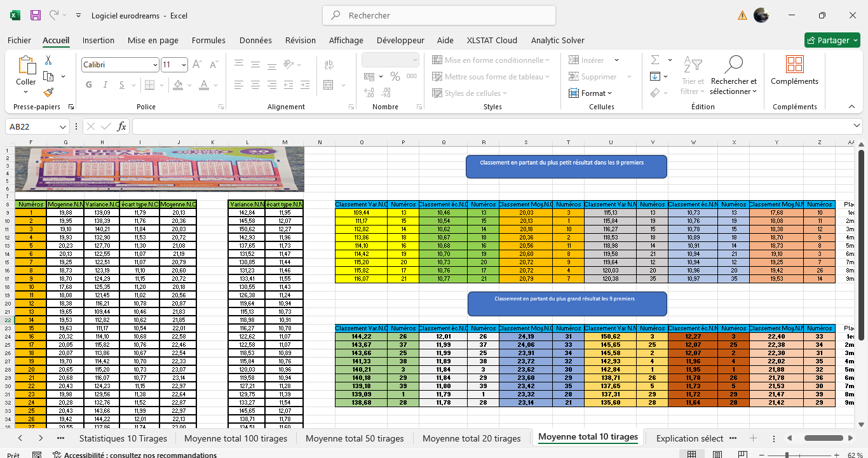Toggle center horizontal alignment

click(x=255, y=84)
